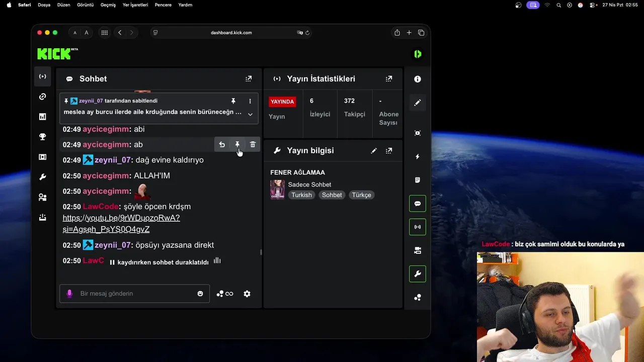Click the info icon in right sidebar

(418, 79)
